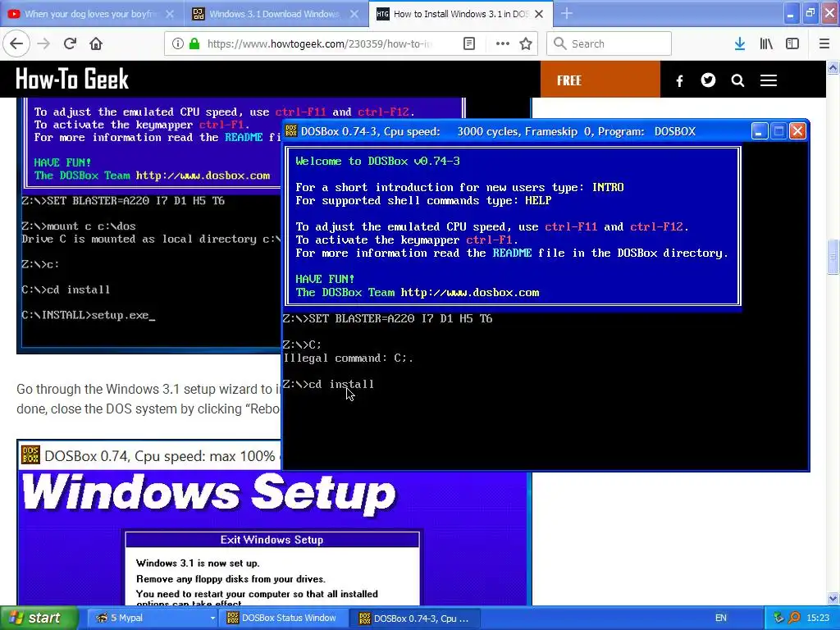Click the DOSBox window title bar icon
The height and width of the screenshot is (630, 840).
coord(291,131)
